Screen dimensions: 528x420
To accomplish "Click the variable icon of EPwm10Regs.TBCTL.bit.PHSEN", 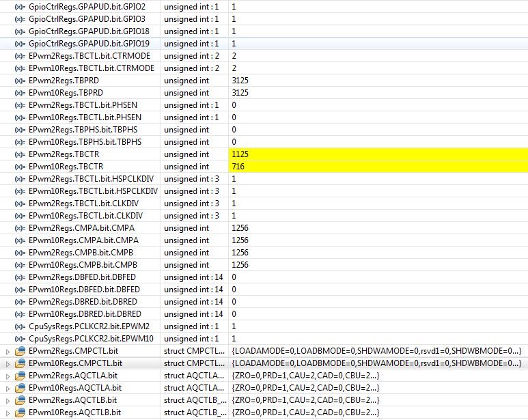I will [x=20, y=117].
